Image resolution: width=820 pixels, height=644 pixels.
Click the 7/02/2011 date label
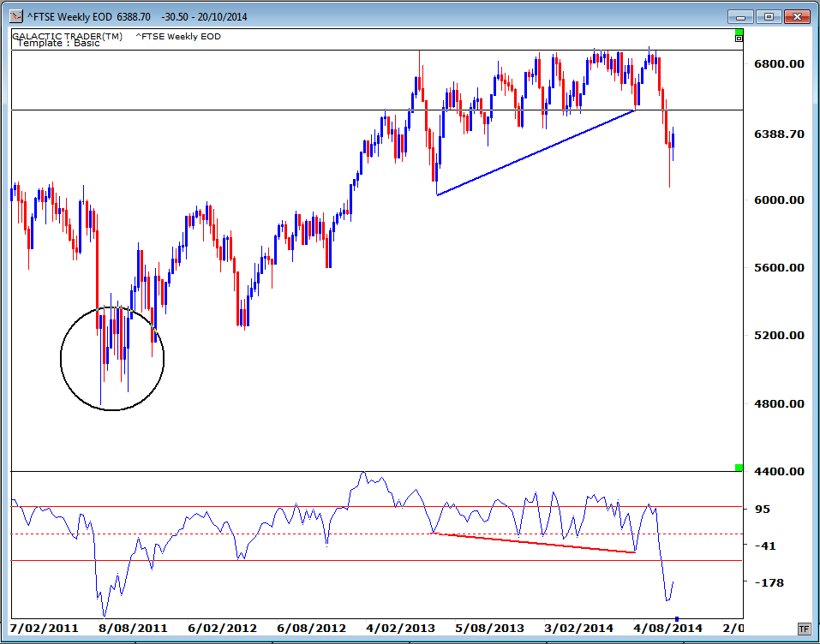point(44,629)
